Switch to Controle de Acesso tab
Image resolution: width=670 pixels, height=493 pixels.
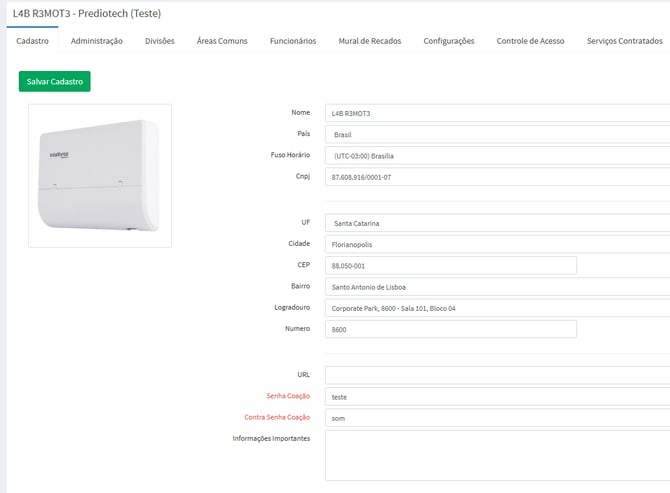(530, 41)
